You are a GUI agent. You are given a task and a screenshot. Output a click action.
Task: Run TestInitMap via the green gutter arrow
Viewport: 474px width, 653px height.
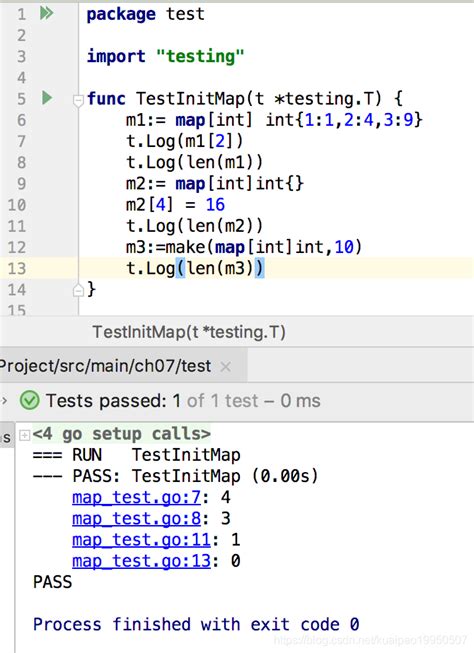[x=47, y=98]
